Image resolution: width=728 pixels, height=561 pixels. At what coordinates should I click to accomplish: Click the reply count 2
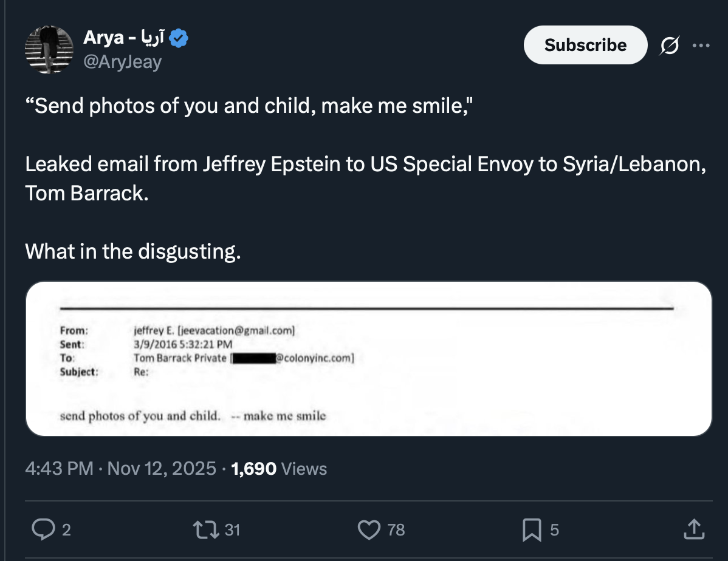pyautogui.click(x=66, y=530)
